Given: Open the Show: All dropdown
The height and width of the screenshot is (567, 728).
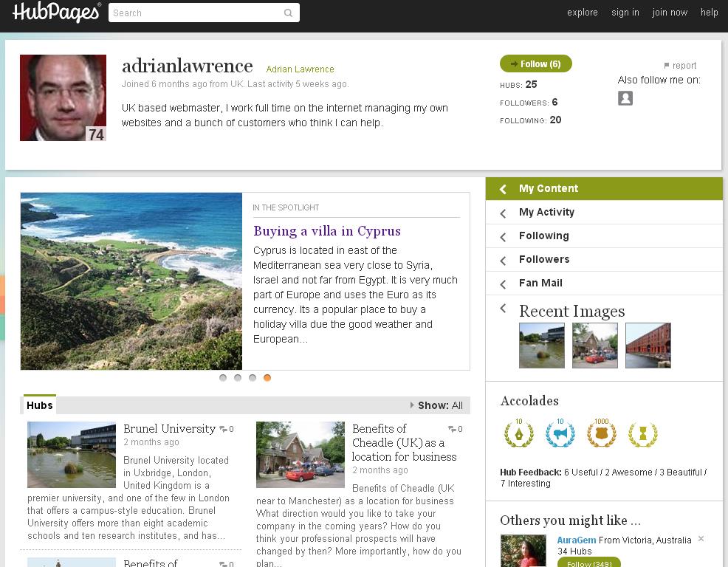Looking at the screenshot, I should coord(436,405).
